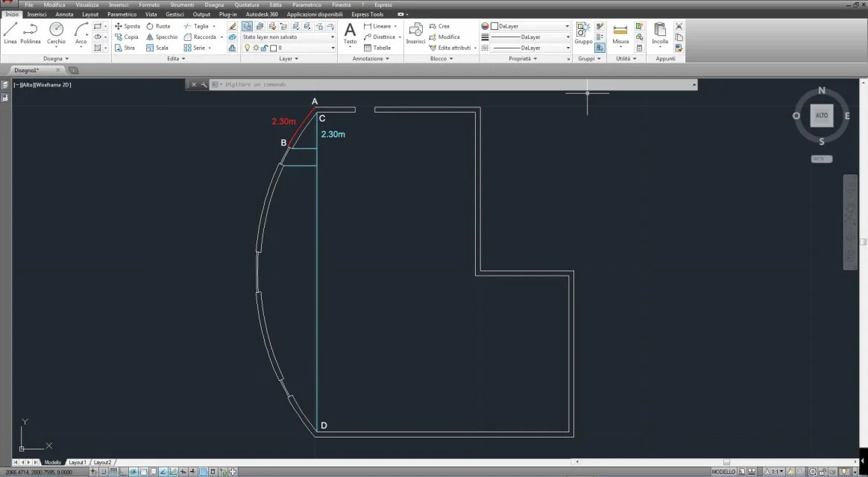The height and width of the screenshot is (477, 868).
Task: Click the Crea block command
Action: coord(439,26)
